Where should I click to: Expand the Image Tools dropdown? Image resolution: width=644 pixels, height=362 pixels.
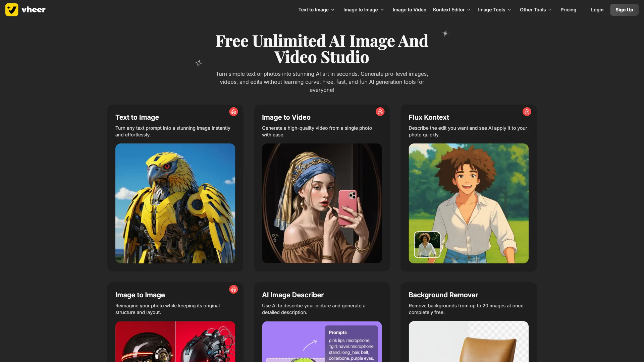(x=494, y=10)
